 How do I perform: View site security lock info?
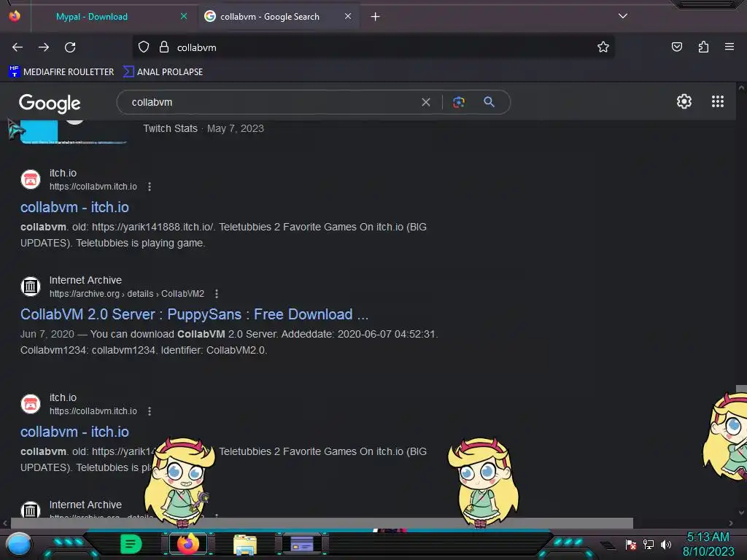coord(164,47)
